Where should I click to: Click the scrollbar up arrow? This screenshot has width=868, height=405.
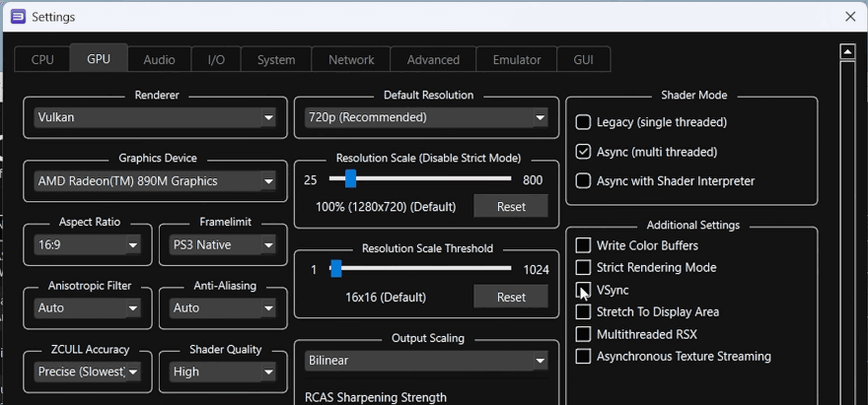(847, 52)
